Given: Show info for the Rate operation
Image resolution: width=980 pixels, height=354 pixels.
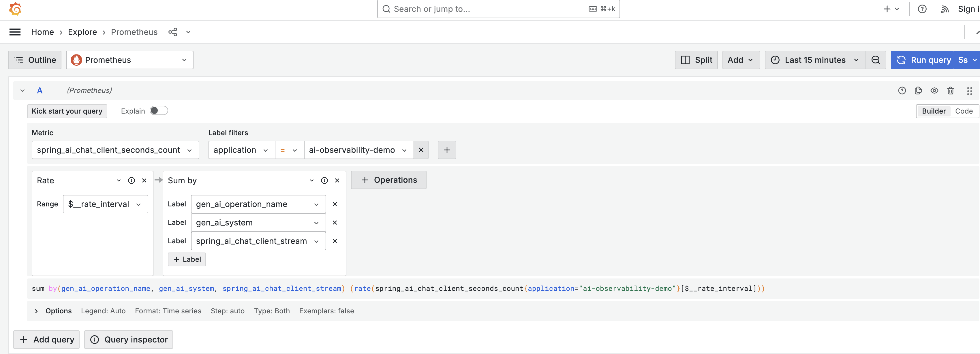Looking at the screenshot, I should (x=131, y=181).
